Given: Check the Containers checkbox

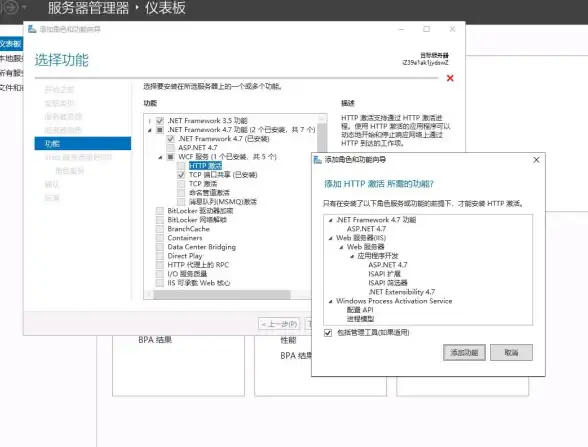Looking at the screenshot, I should [160, 238].
